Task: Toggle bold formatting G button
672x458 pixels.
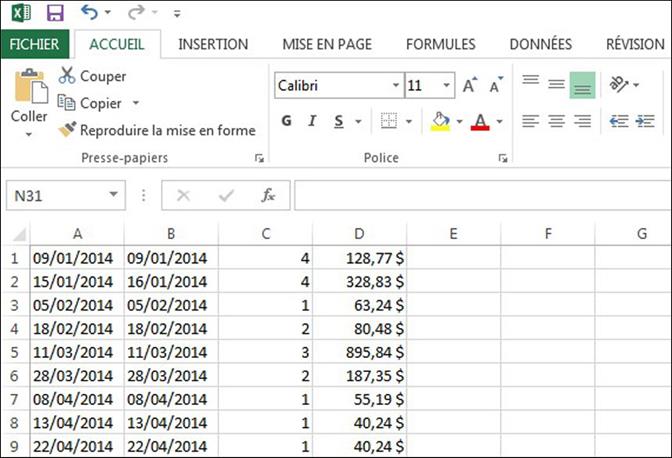Action: pyautogui.click(x=286, y=121)
